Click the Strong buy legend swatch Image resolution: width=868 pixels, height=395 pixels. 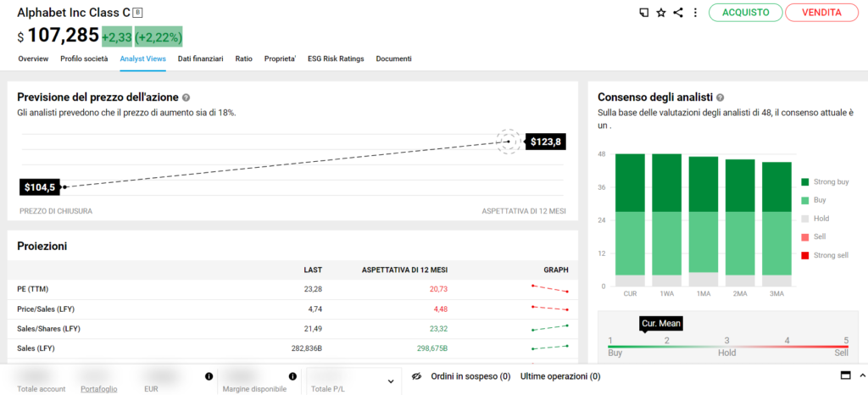click(805, 182)
